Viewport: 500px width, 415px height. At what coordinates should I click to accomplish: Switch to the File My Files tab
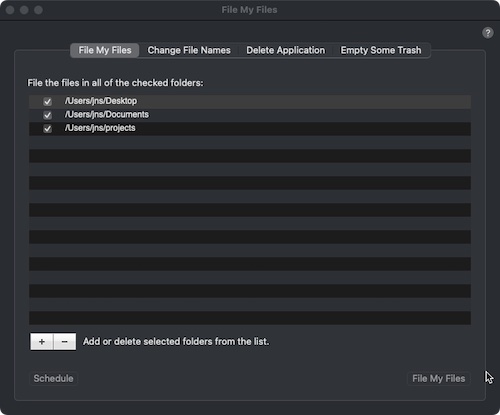[105, 50]
